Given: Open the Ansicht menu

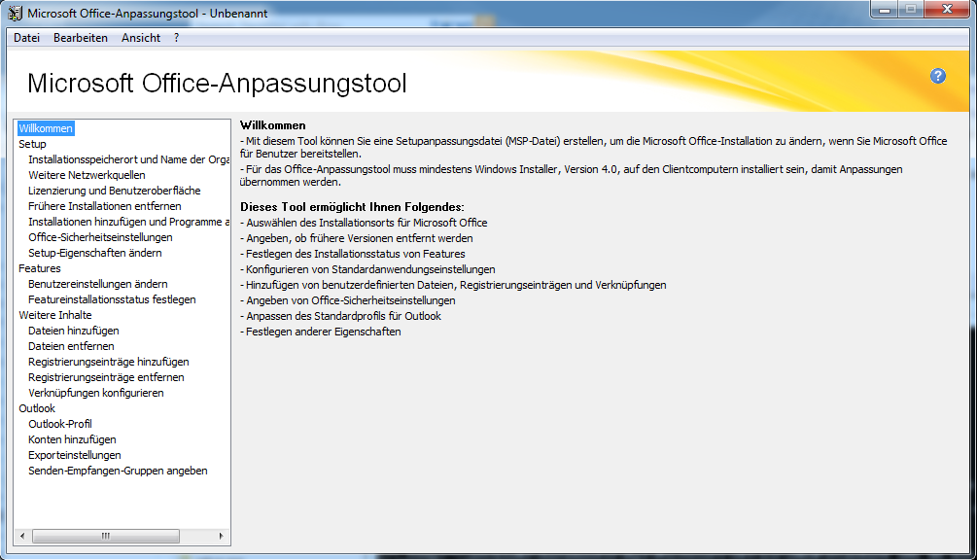Looking at the screenshot, I should tap(141, 38).
